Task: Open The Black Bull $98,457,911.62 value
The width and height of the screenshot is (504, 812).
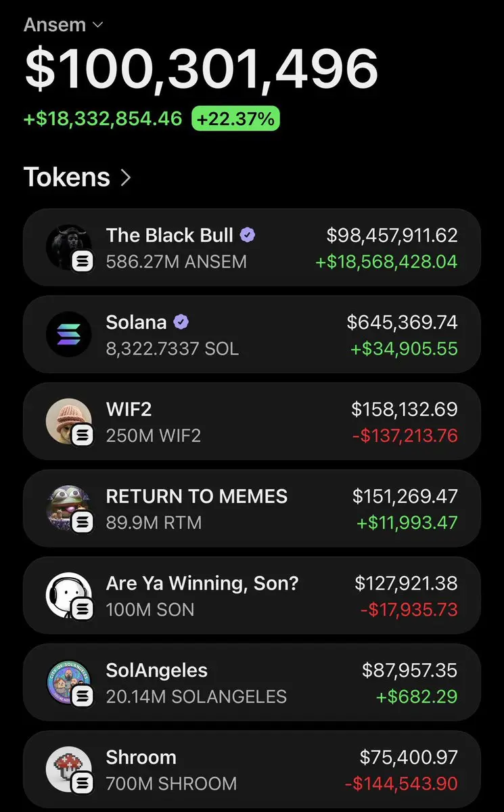Action: (x=392, y=235)
